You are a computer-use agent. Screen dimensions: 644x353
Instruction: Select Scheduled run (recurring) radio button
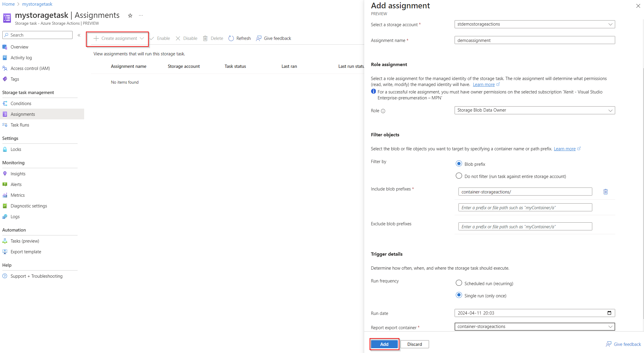point(459,283)
